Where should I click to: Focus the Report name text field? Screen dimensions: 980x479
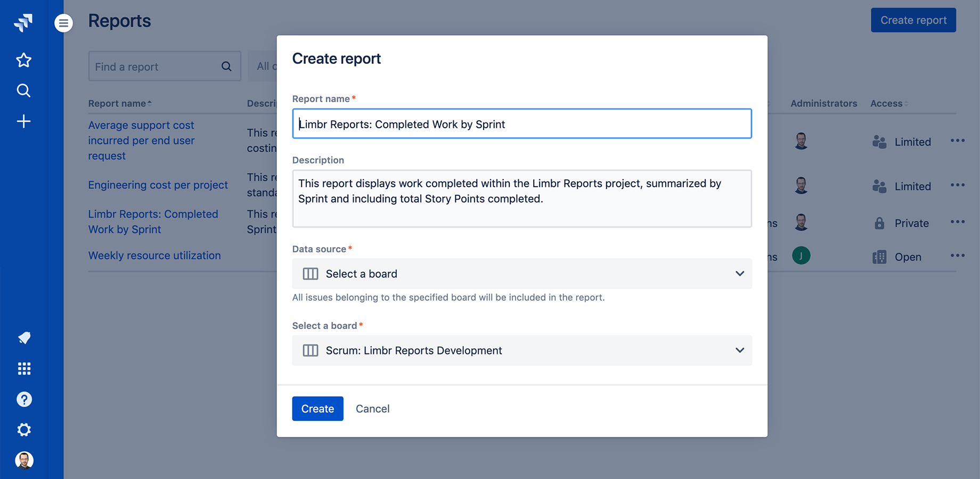pos(522,123)
